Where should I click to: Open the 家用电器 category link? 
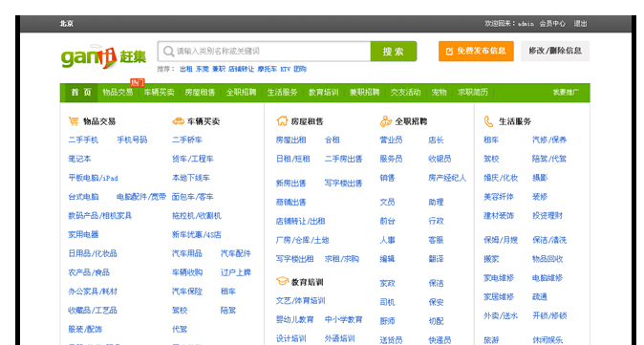pos(83,234)
